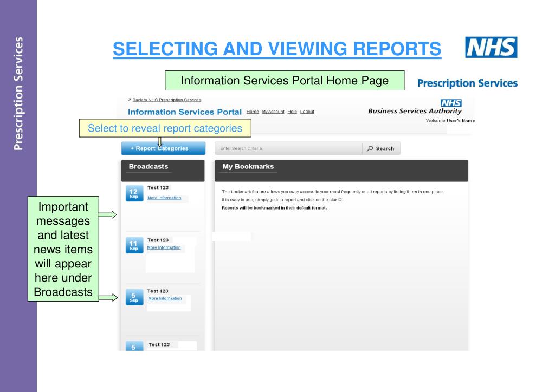Click the My Bookmarks panel header
Viewport: 555px width, 392px height.
click(341, 171)
